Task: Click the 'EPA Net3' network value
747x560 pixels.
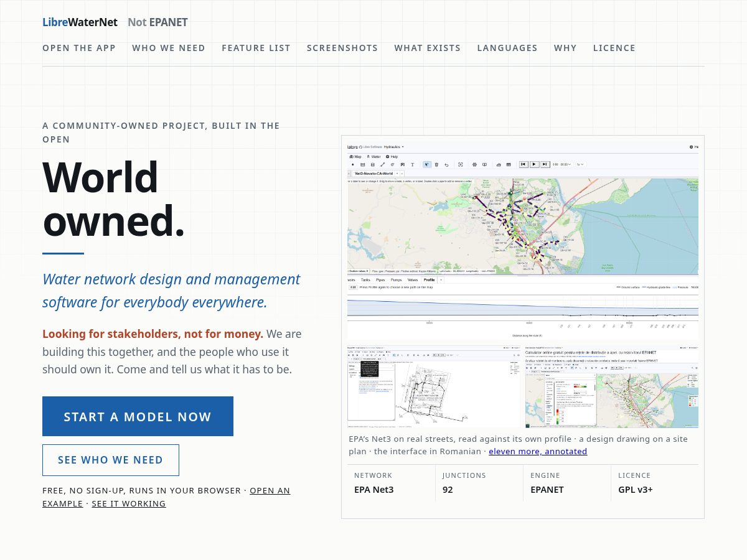Action: coord(374,490)
